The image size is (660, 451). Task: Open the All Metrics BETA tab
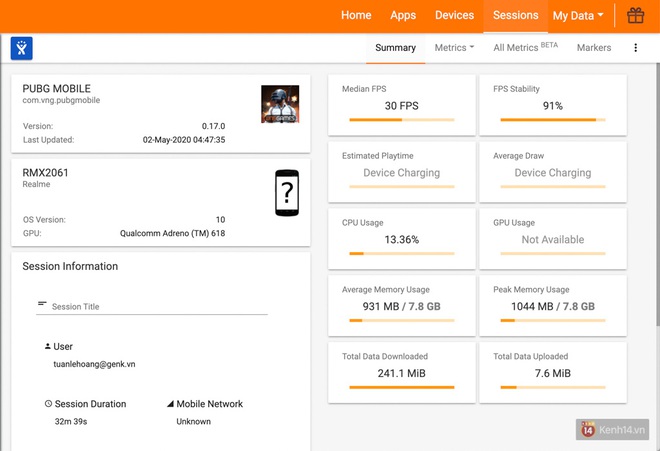pos(526,47)
